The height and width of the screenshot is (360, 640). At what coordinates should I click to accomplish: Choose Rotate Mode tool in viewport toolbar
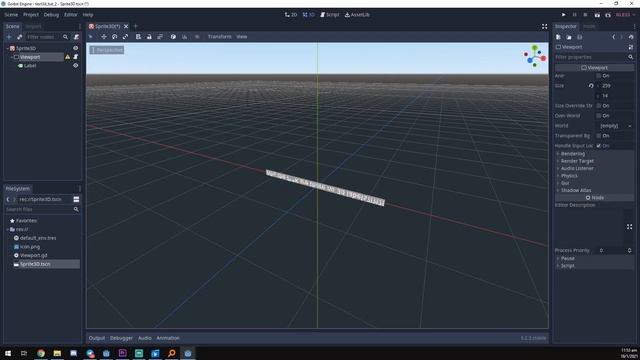coord(115,37)
